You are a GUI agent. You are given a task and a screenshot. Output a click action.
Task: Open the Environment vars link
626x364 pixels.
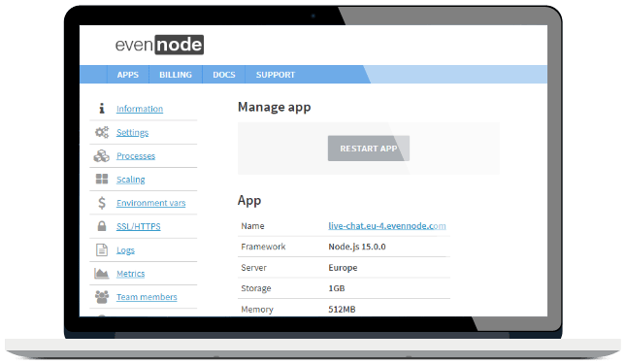pos(150,203)
